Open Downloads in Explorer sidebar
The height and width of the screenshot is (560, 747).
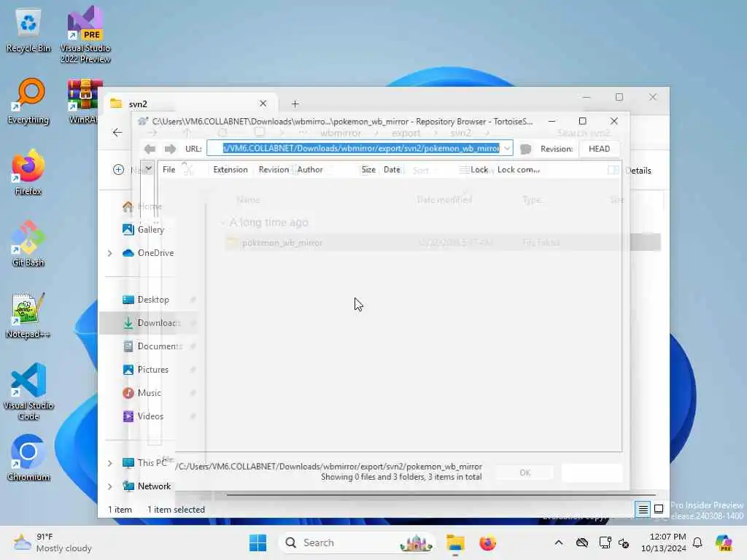150,323
